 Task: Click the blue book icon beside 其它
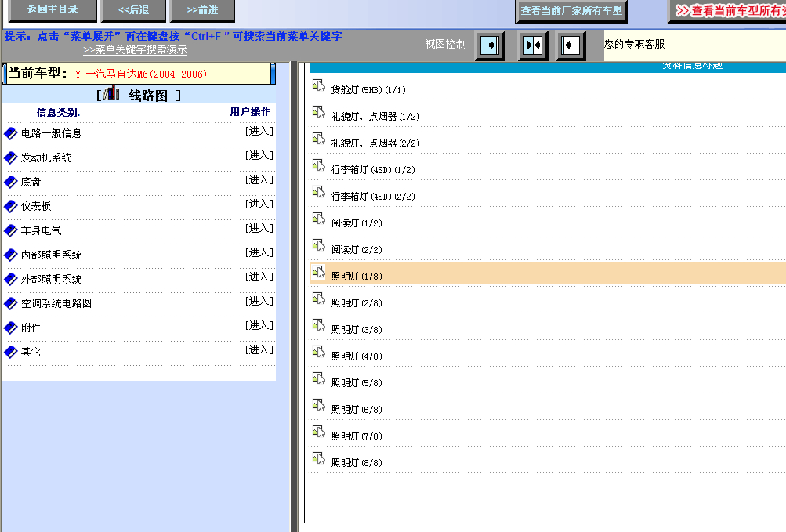click(10, 352)
